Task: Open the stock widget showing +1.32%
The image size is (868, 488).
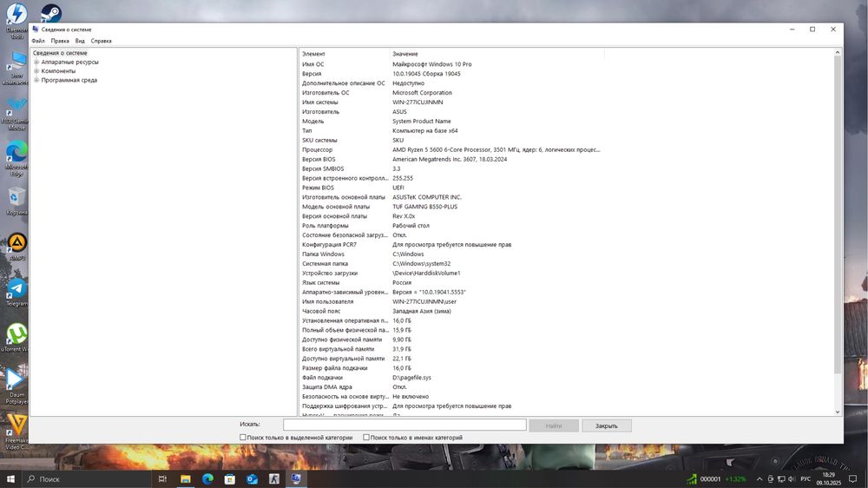Action: [x=716, y=479]
